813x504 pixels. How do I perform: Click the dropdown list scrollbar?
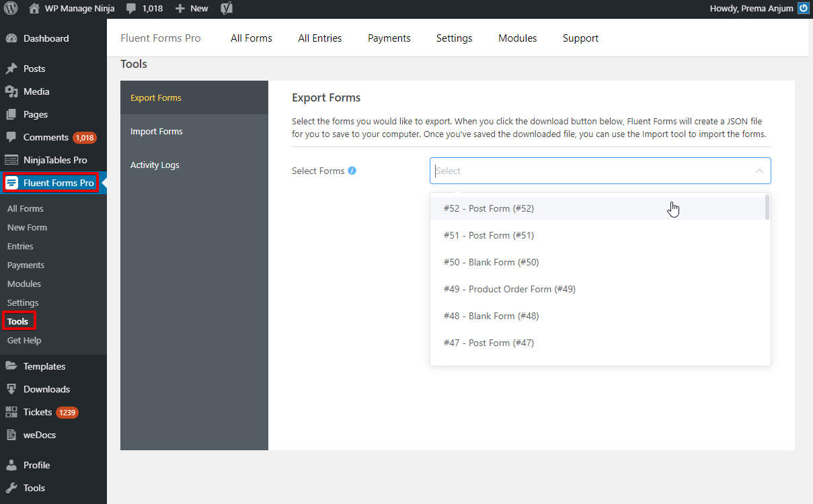point(767,207)
